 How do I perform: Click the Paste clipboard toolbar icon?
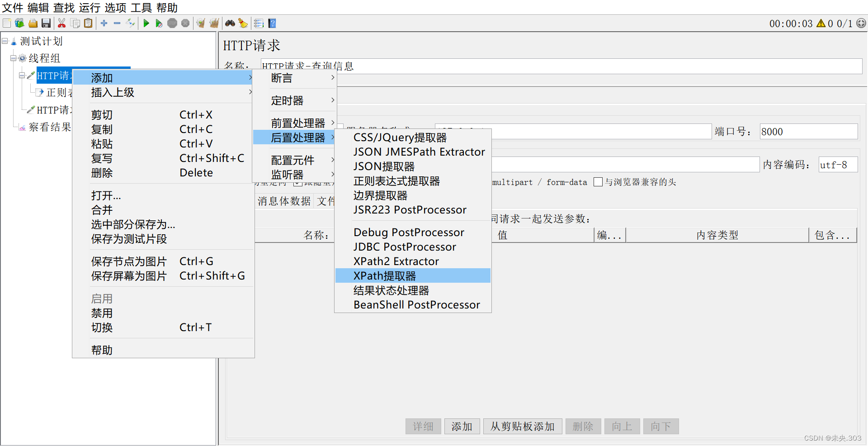tap(89, 23)
